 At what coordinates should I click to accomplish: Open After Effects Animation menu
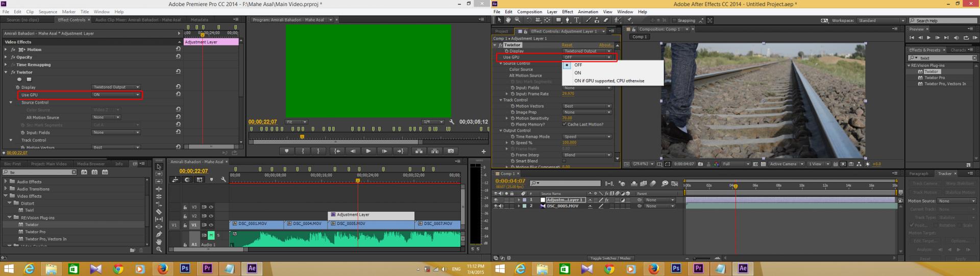coord(588,12)
